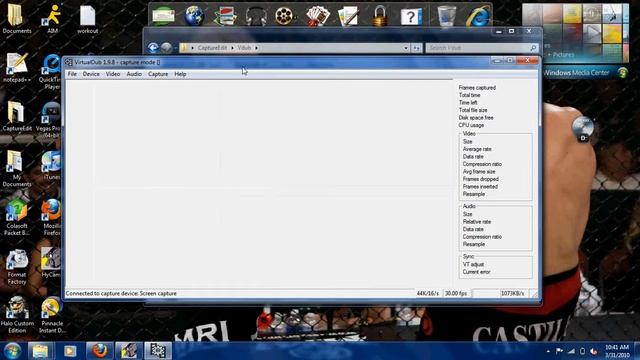Image resolution: width=640 pixels, height=360 pixels.
Task: Click the Forward button in the Explorer window
Action: (166, 48)
